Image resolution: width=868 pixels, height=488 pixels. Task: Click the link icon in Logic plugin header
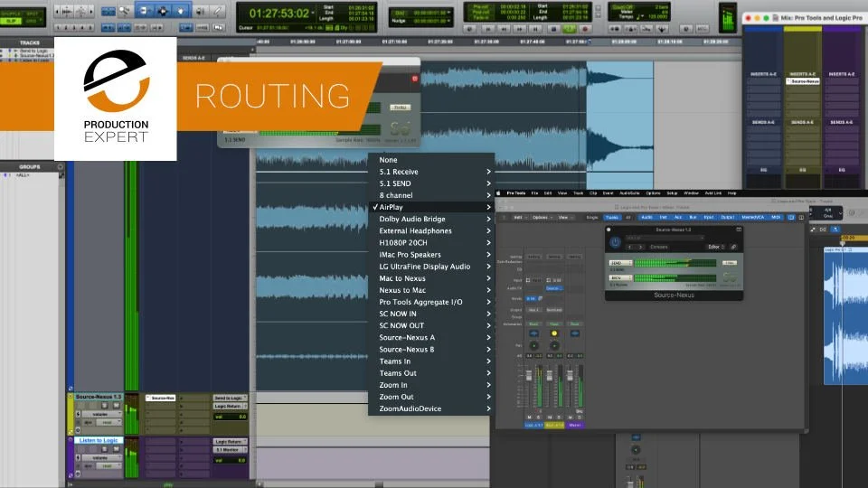pos(733,247)
